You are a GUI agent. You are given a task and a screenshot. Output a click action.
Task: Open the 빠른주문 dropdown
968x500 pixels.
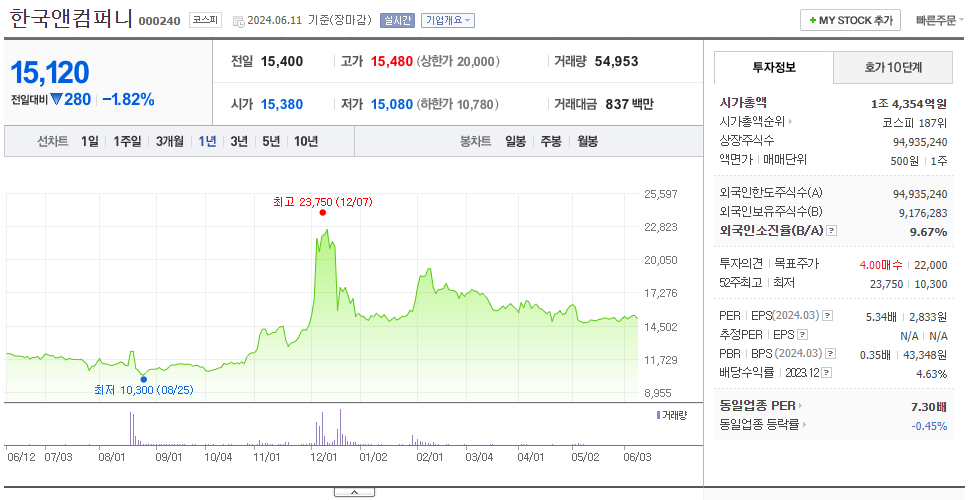940,20
